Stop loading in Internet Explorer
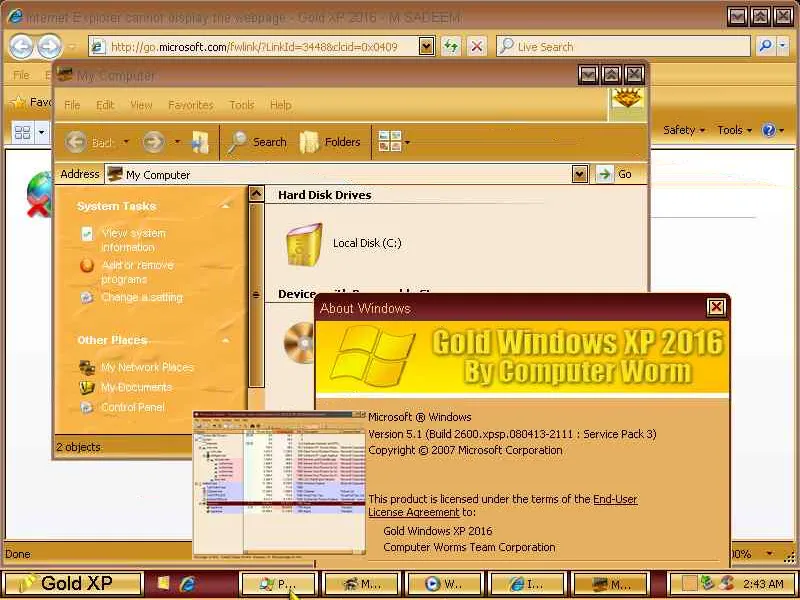 (x=477, y=46)
